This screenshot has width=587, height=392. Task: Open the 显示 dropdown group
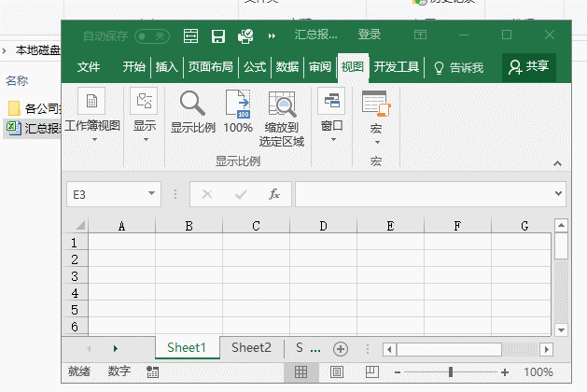(145, 116)
